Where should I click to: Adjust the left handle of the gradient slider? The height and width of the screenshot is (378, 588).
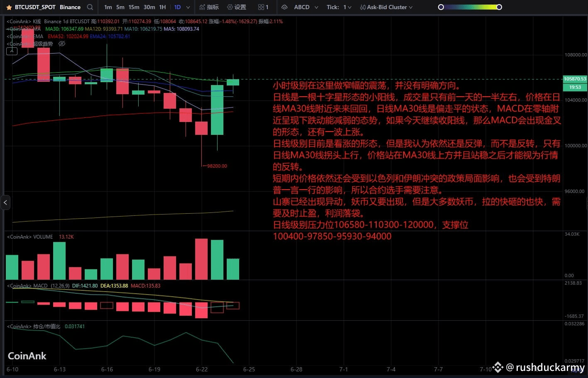point(441,7)
